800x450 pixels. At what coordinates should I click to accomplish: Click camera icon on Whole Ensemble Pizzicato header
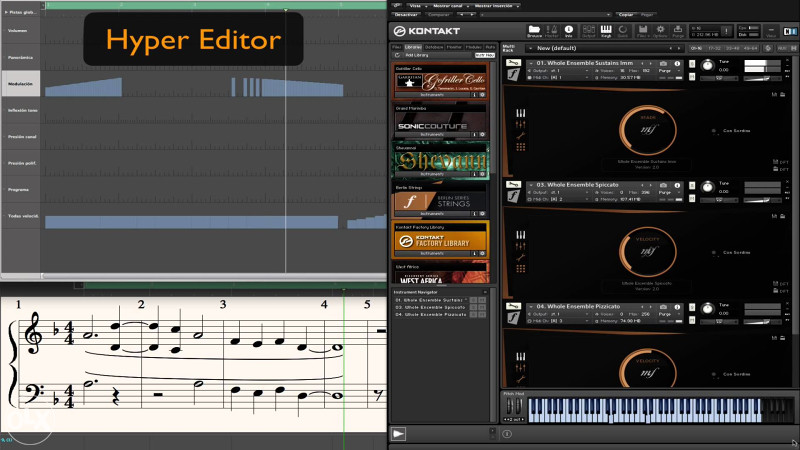pos(663,307)
